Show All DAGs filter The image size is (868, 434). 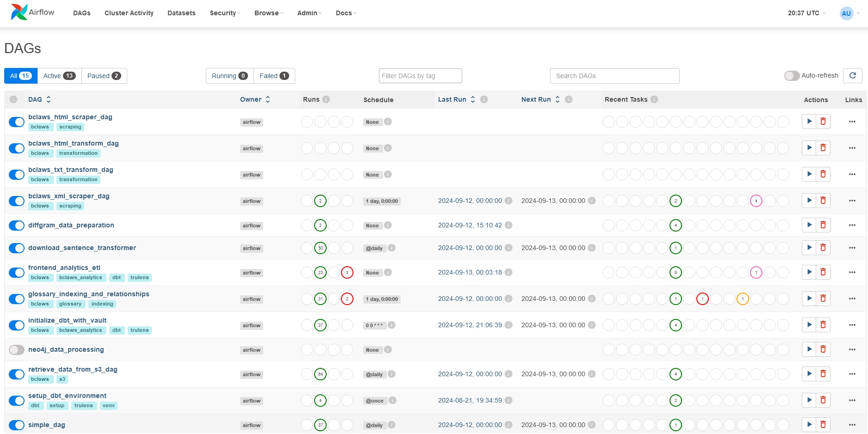[21, 76]
